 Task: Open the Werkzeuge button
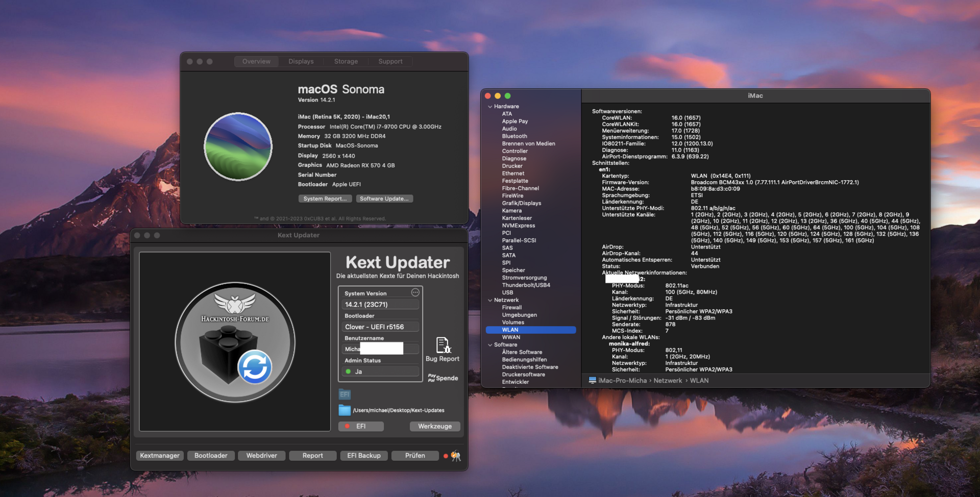pyautogui.click(x=435, y=426)
